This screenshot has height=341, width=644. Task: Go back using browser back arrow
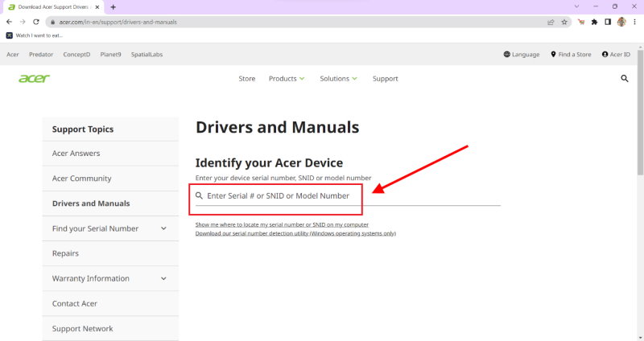(x=9, y=22)
